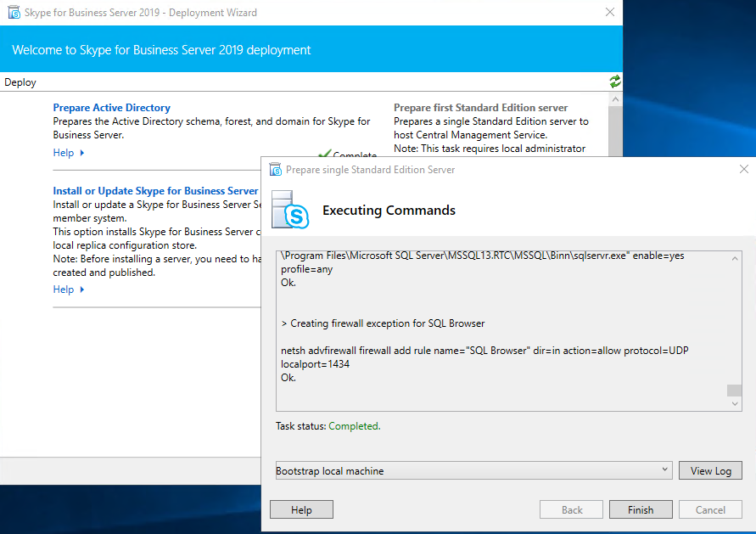This screenshot has height=534, width=756.
Task: Click the Skype server icon beside Executing Commands
Action: click(x=288, y=210)
